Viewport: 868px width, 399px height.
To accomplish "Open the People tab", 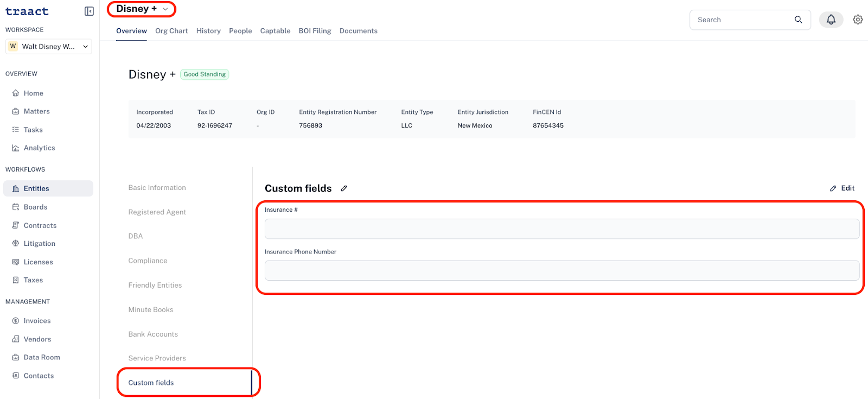I will [240, 31].
